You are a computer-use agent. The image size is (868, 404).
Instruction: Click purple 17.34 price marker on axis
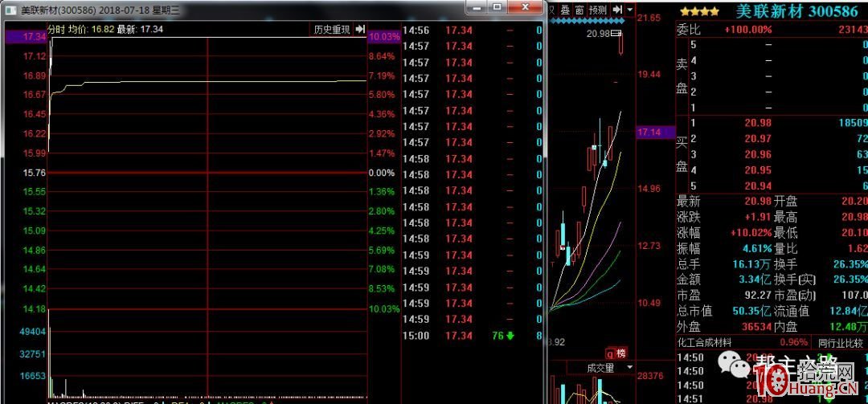(x=26, y=37)
